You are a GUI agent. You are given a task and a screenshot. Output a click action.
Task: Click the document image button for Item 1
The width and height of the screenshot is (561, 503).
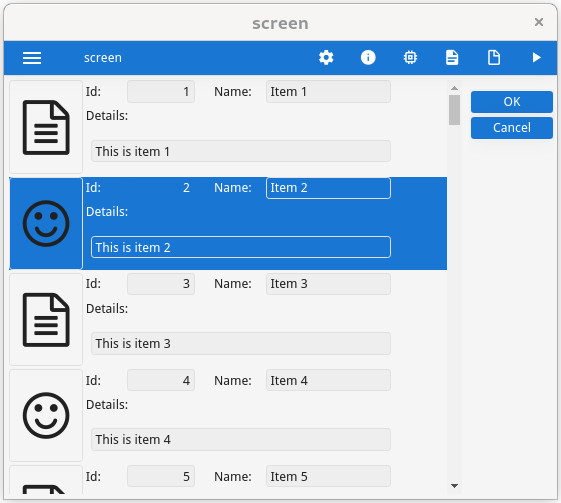coord(46,127)
